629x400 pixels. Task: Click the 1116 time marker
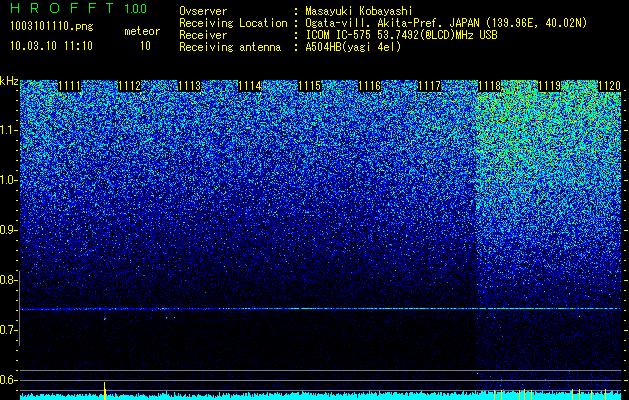[369, 86]
